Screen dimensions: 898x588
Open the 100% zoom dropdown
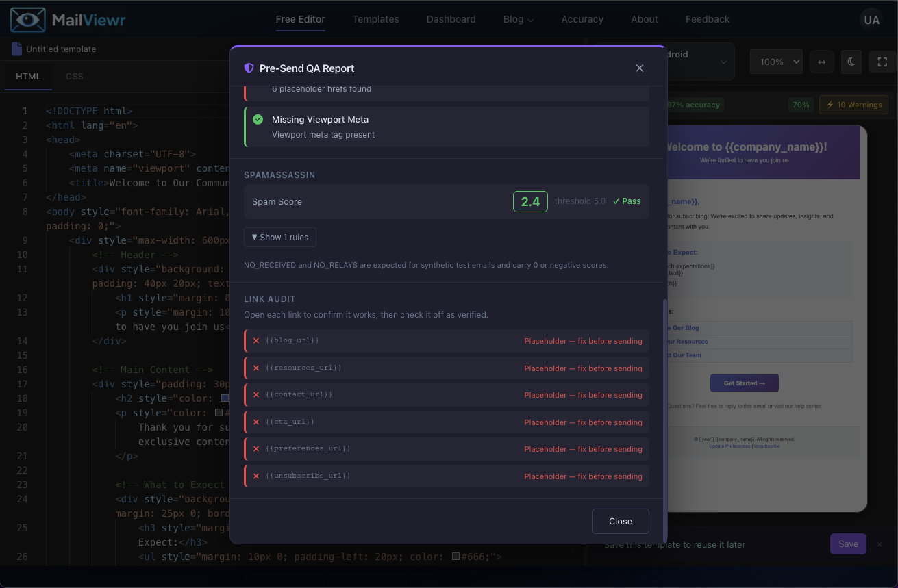[x=776, y=62]
